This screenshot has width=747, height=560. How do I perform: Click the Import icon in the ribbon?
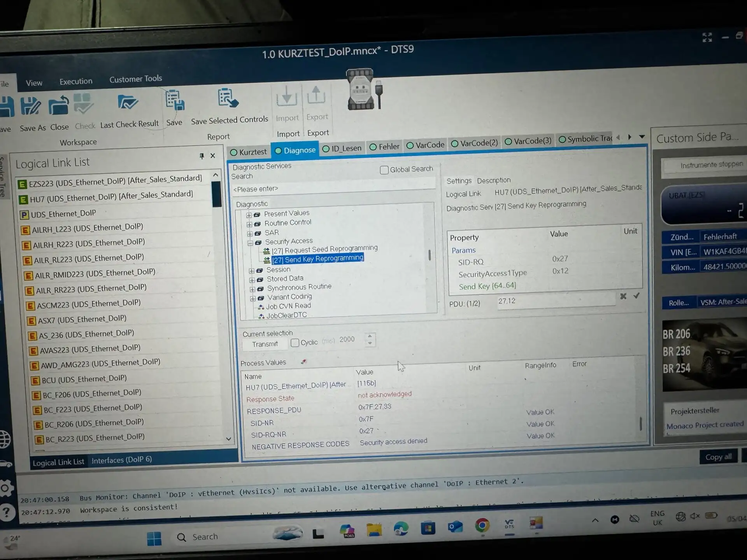[287, 96]
